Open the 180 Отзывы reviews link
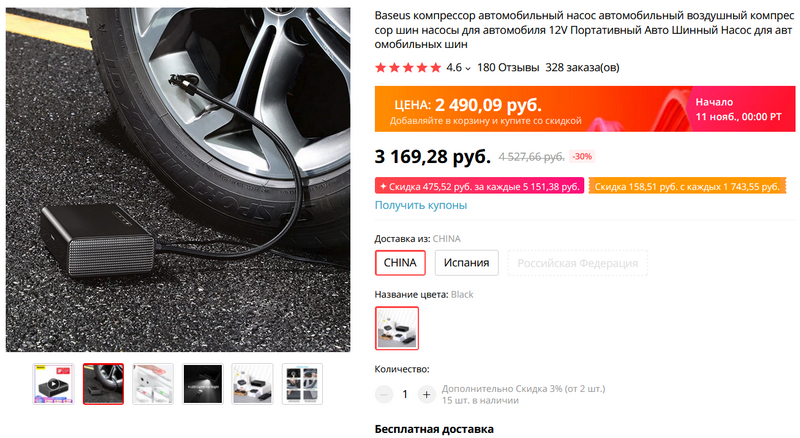This screenshot has height=438, width=800. point(507,69)
